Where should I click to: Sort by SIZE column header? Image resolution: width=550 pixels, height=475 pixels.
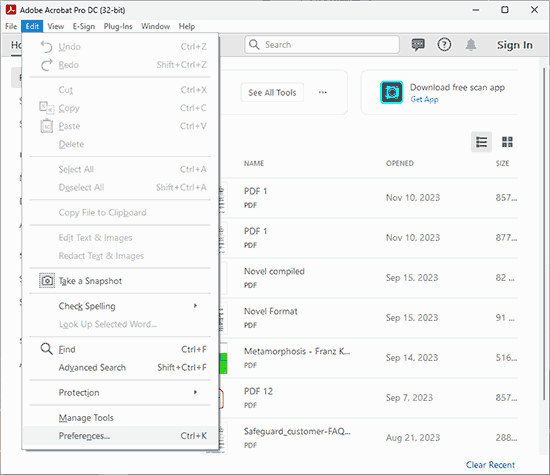(x=502, y=163)
